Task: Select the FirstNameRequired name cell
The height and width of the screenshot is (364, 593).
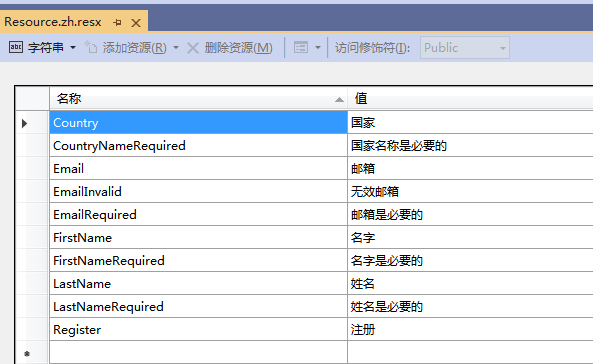Action: click(198, 260)
